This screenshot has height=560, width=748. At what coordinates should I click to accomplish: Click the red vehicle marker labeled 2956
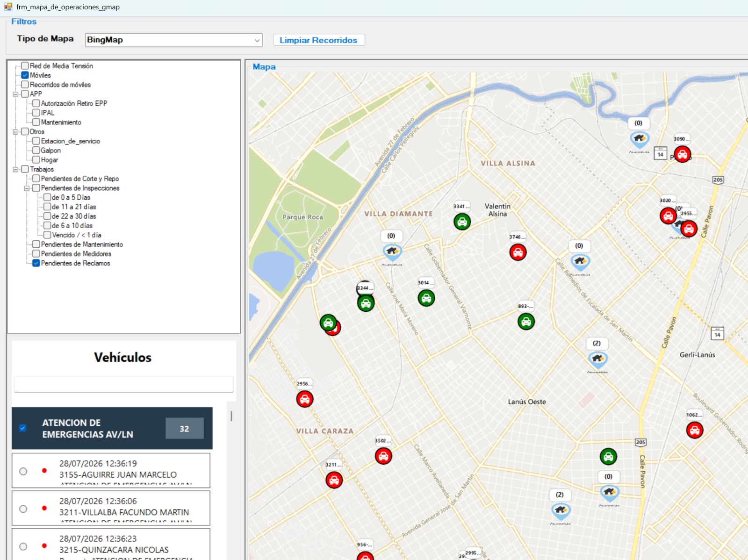305,399
